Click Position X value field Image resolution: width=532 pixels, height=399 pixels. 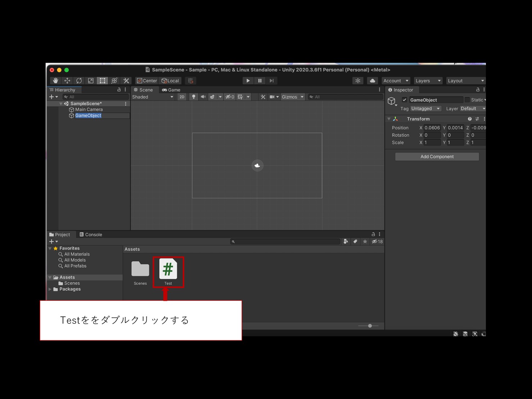432,128
